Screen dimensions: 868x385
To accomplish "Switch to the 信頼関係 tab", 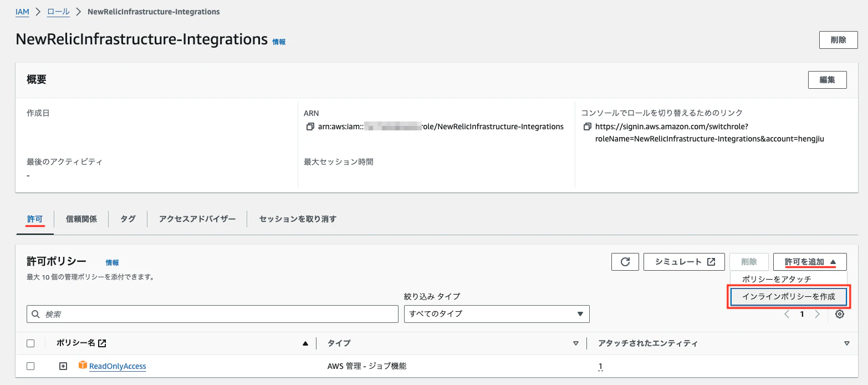I will pos(81,219).
